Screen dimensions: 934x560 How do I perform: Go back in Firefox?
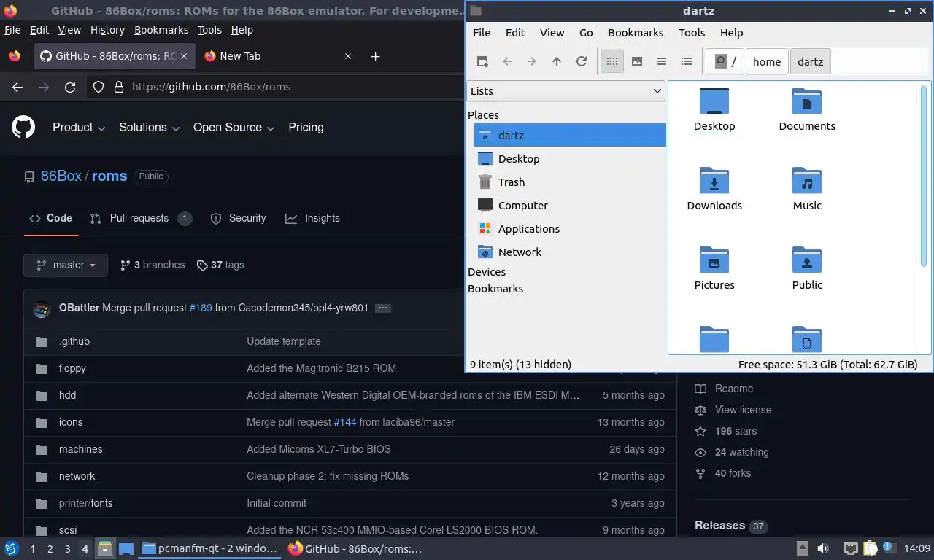18,87
